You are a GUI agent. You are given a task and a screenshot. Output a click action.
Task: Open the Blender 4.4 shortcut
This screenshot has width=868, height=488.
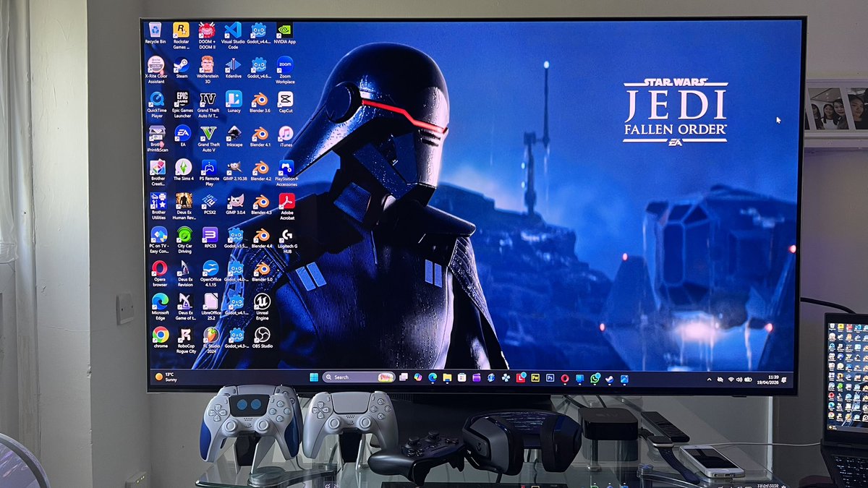pos(262,236)
